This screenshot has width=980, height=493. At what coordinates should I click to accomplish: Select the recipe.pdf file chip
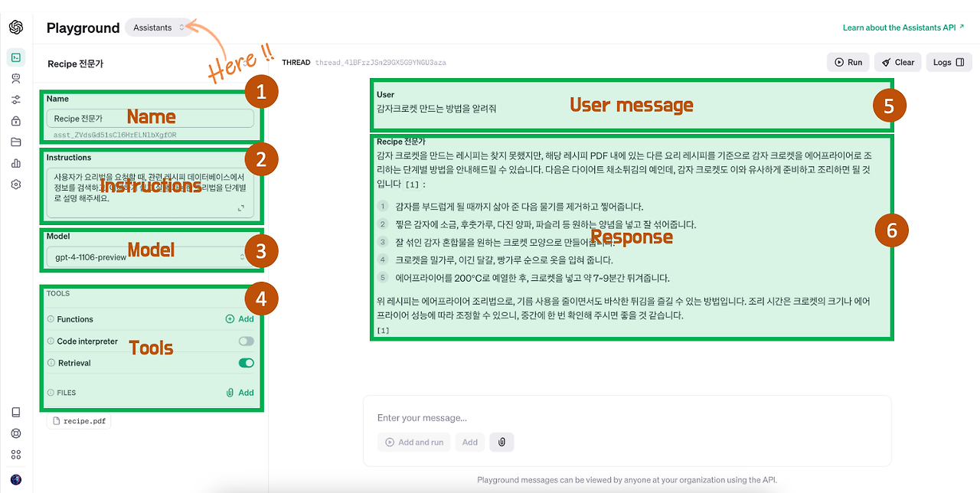(x=79, y=421)
